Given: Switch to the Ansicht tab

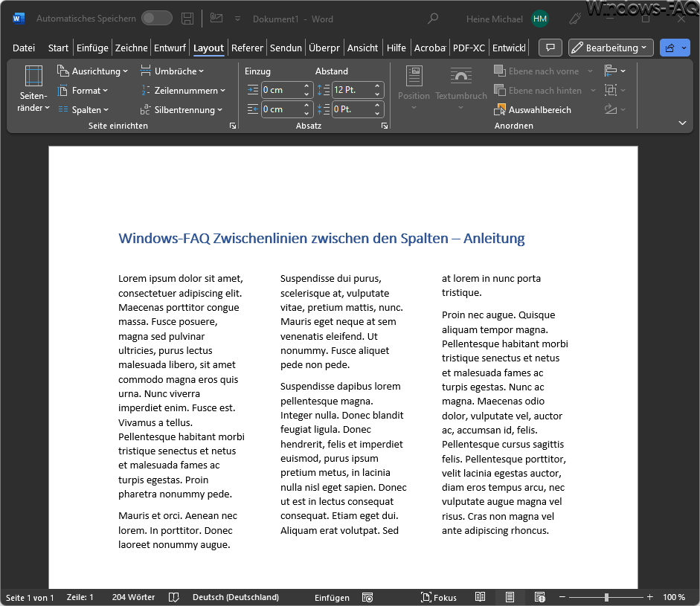Looking at the screenshot, I should pos(362,48).
